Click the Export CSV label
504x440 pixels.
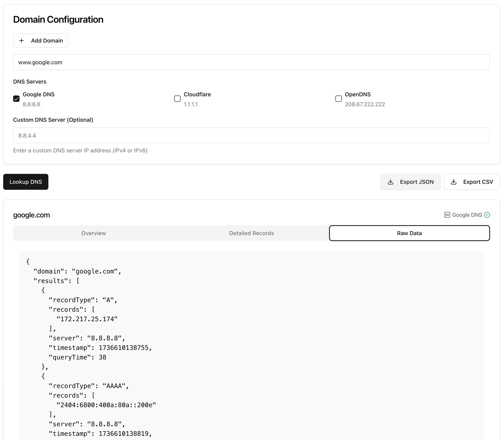[x=478, y=182]
